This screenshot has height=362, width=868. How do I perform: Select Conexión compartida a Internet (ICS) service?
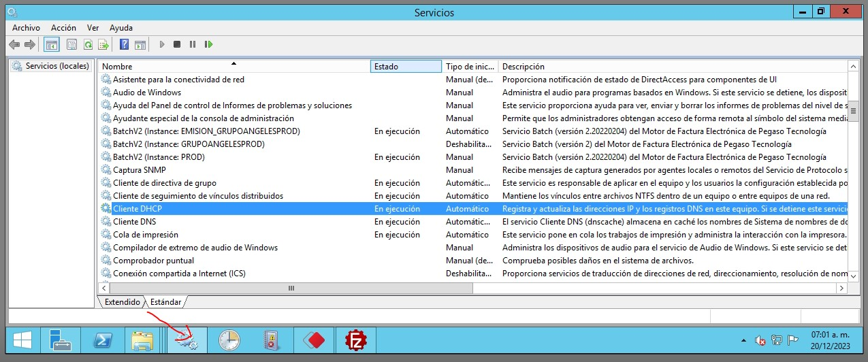[x=179, y=274]
